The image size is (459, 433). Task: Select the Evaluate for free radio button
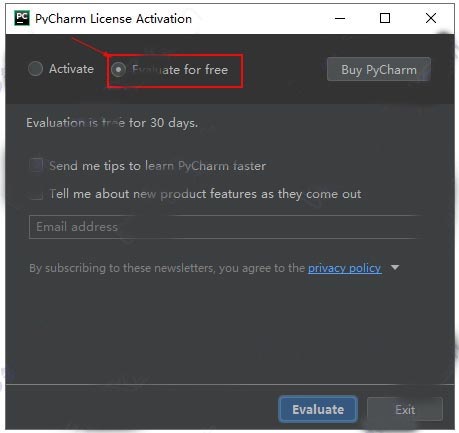coord(118,70)
